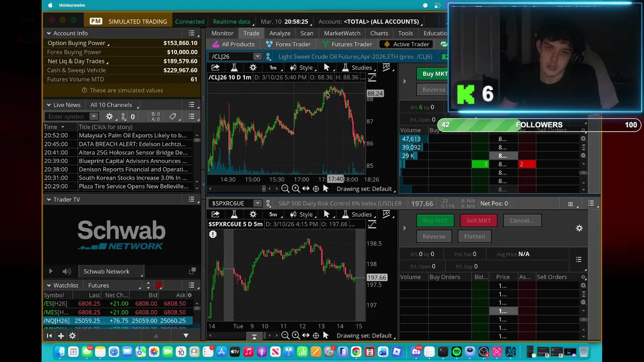Zoom out using magnifier on $SPXRC6UE chart

pyautogui.click(x=285, y=335)
